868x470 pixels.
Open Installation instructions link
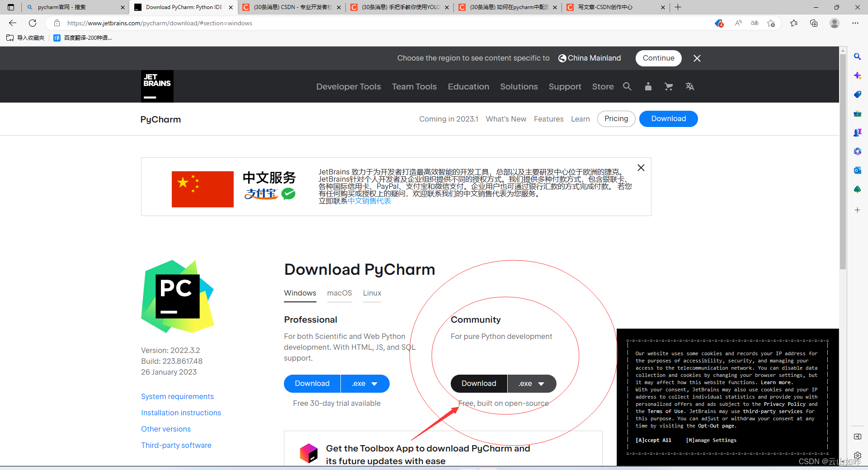point(181,413)
